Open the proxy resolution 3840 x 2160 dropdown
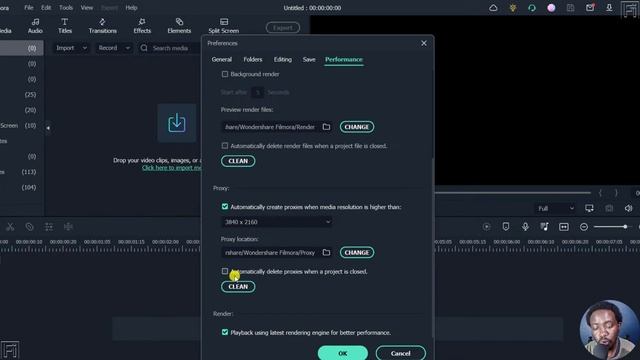Image resolution: width=640 pixels, height=360 pixels. point(277,222)
